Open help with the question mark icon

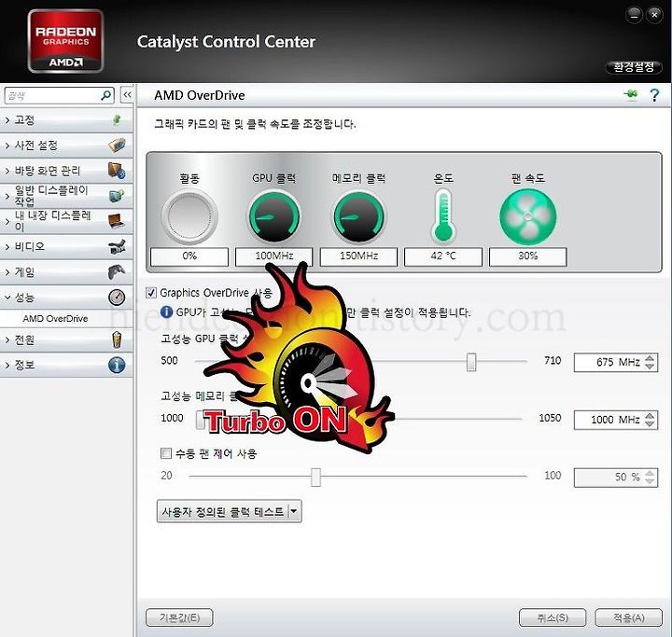(x=654, y=95)
